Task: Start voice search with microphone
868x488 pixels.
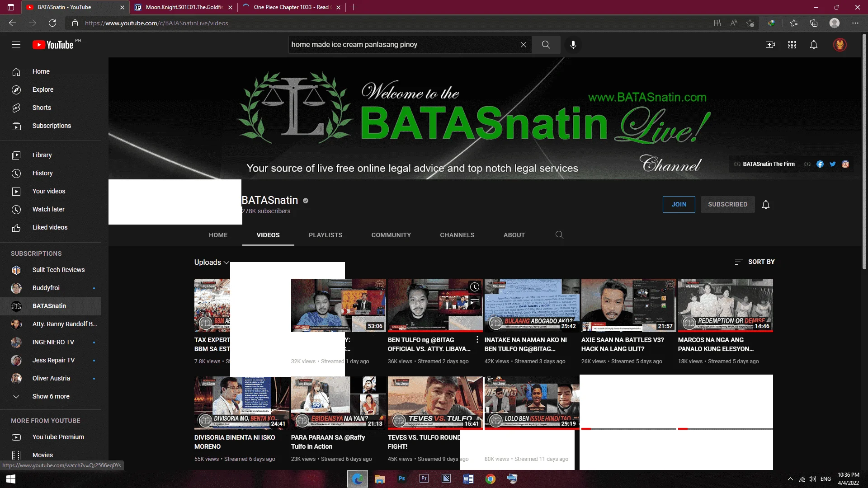Action: tap(573, 45)
